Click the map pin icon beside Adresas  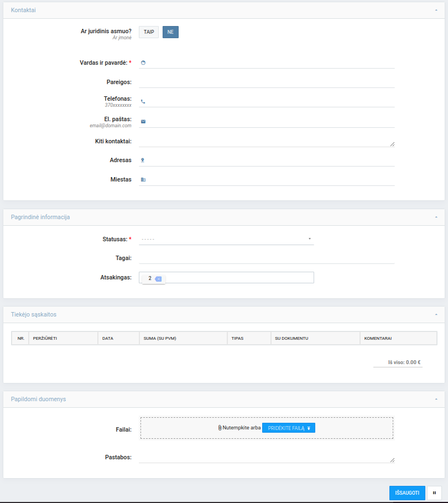point(143,160)
